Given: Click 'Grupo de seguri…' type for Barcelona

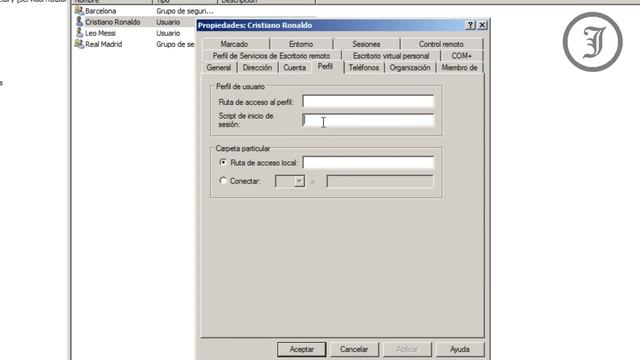Looking at the screenshot, I should (x=184, y=11).
